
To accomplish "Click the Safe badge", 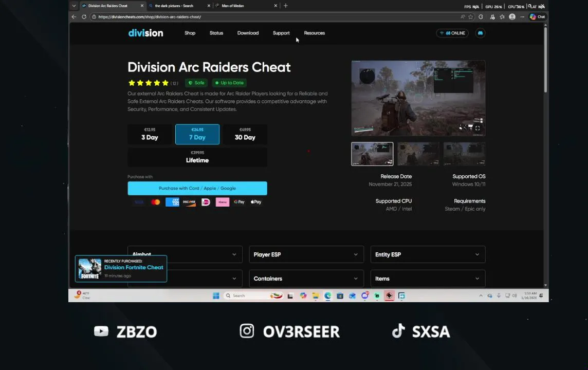I will click(196, 83).
